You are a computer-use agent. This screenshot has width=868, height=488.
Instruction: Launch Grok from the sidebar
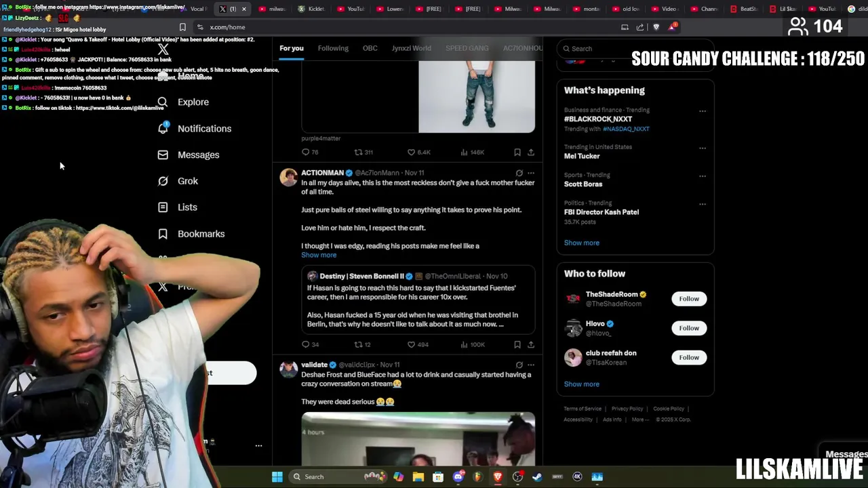(x=178, y=181)
